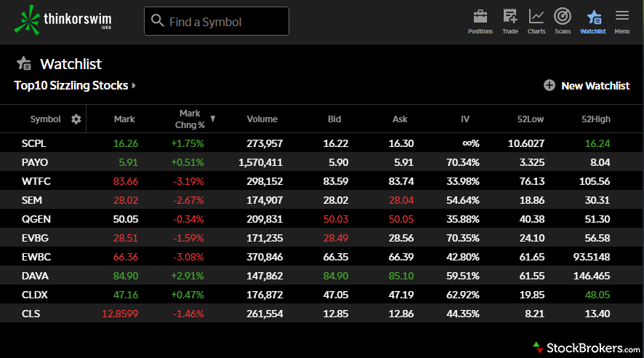The height and width of the screenshot is (358, 644).
Task: Select the DAVA symbol row
Action: click(x=35, y=277)
